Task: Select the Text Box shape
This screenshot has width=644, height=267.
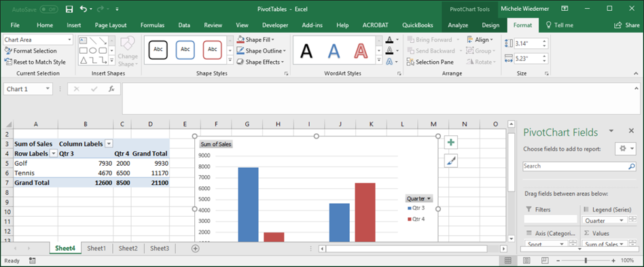Action: click(84, 40)
